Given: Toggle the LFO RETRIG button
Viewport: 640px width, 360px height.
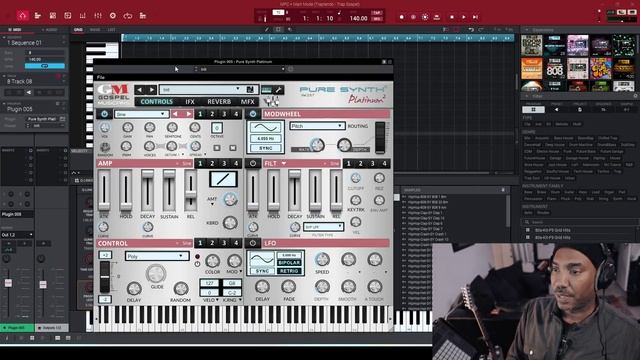Looking at the screenshot, I should [289, 271].
